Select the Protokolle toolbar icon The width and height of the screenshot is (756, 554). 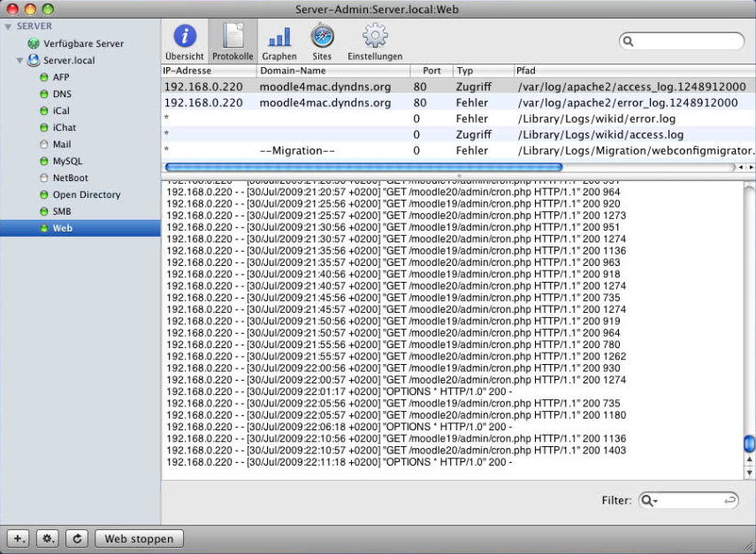click(233, 41)
